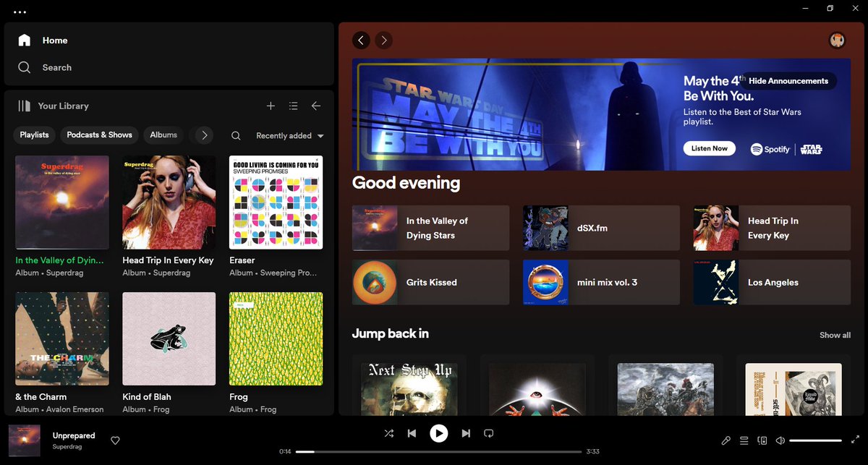Open the Los Angeles shortcut card
This screenshot has height=465, width=868.
pos(772,282)
